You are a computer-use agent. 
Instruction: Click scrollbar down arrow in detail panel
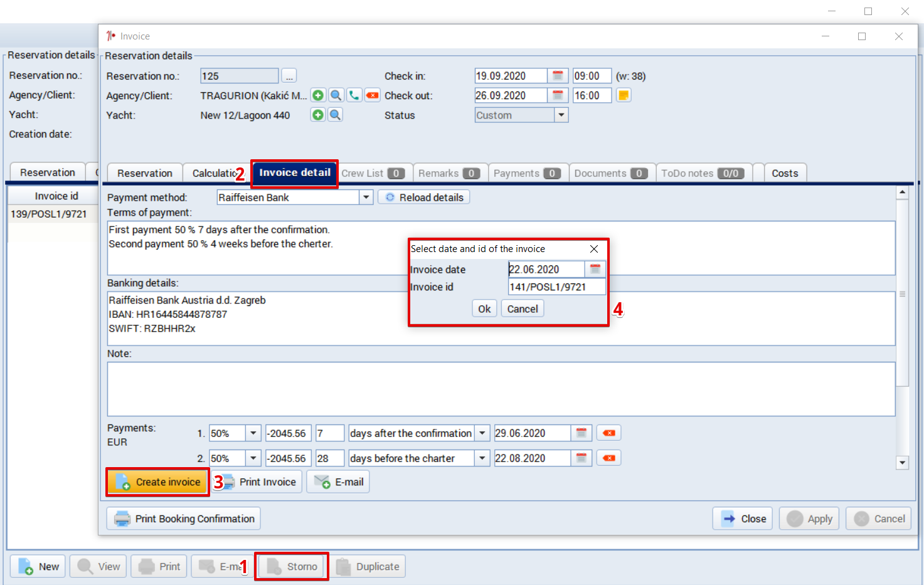click(x=902, y=463)
